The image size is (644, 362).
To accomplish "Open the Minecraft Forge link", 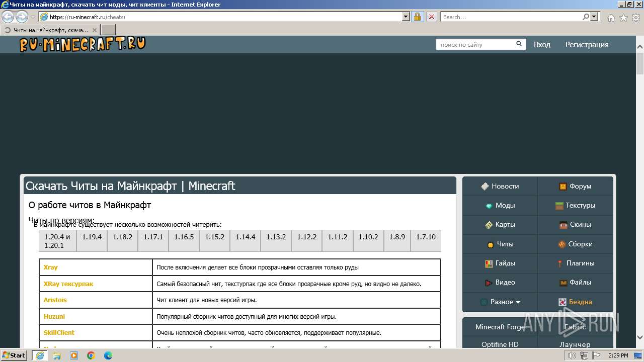I will [500, 327].
